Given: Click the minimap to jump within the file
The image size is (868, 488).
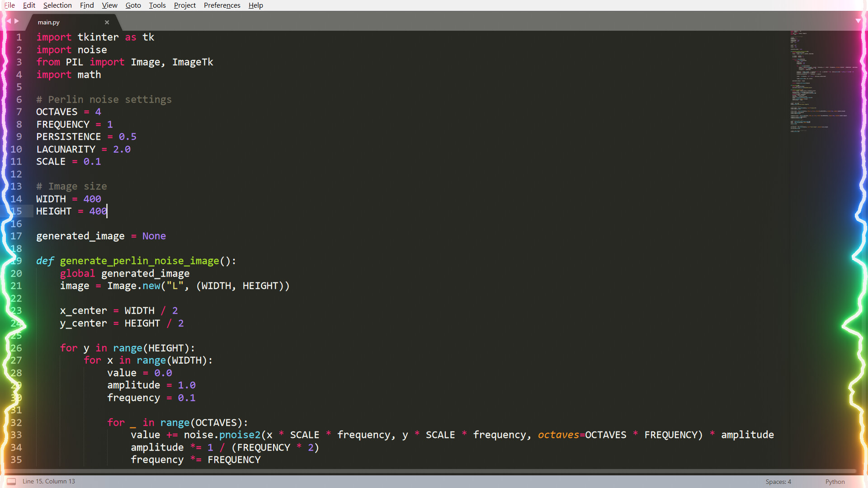Looking at the screenshot, I should click(x=823, y=81).
